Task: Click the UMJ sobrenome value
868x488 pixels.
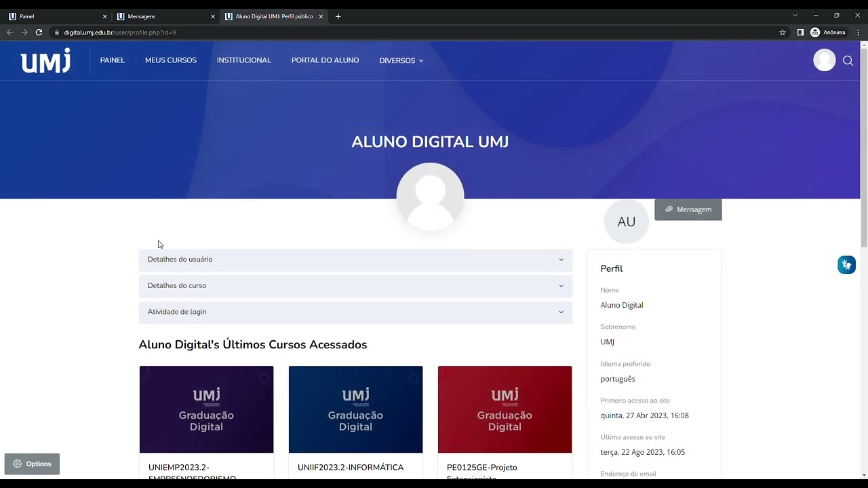Action: 607,342
